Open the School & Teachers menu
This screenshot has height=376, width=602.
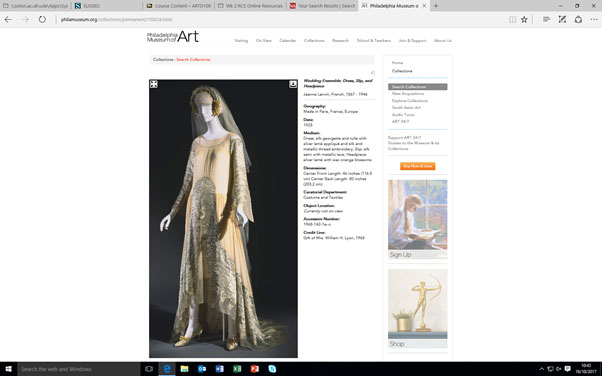[374, 41]
